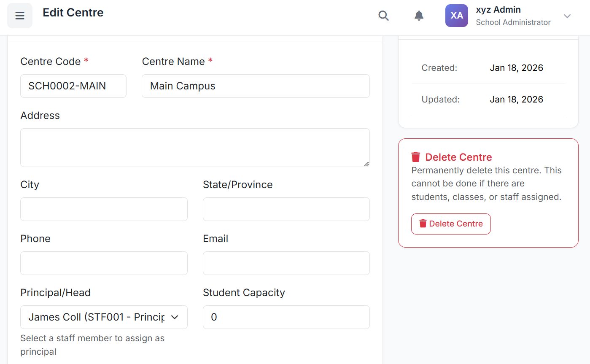Click inside the Address text area
The width and height of the screenshot is (590, 364).
click(x=195, y=148)
